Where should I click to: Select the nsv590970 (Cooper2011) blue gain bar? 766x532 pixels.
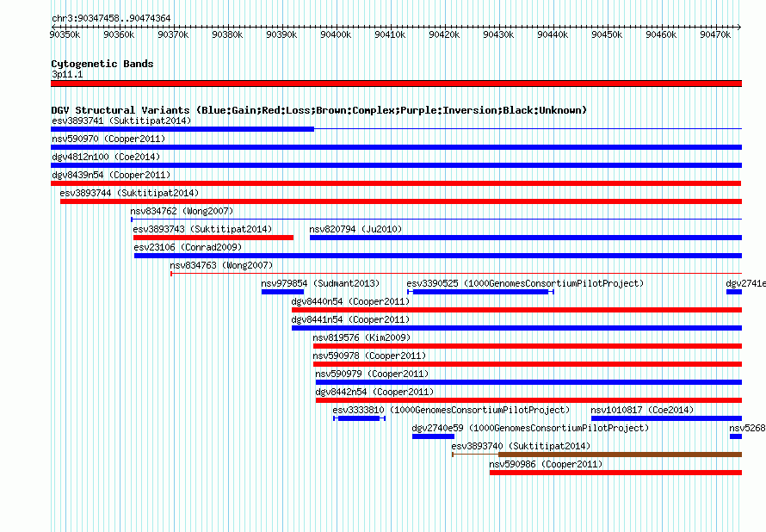click(x=396, y=147)
